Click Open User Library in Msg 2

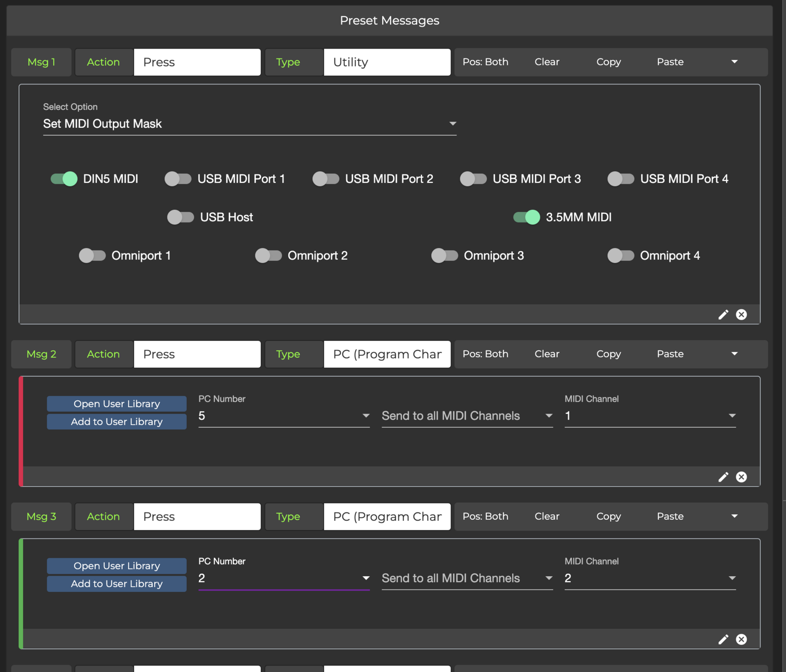pos(116,404)
